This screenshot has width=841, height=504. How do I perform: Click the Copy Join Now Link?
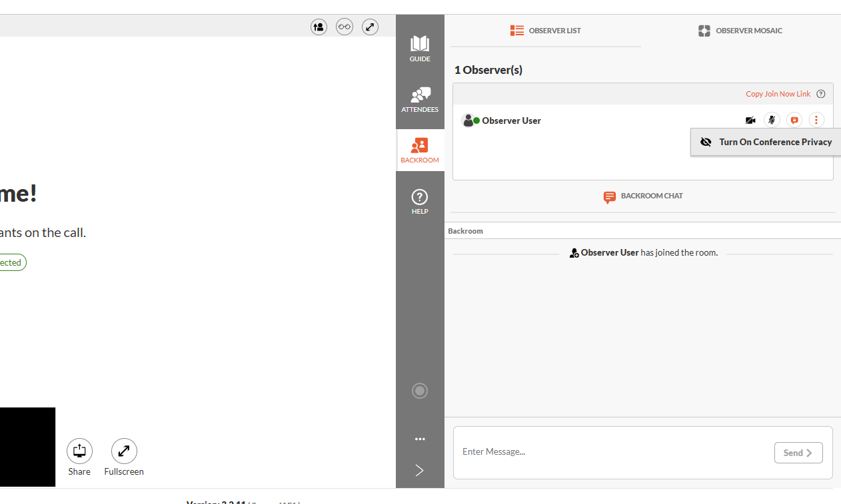[778, 94]
